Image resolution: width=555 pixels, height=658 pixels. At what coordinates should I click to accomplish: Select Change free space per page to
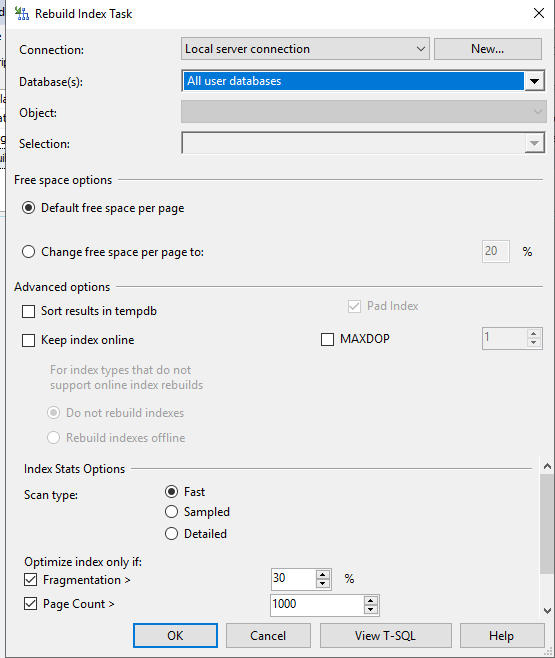(x=29, y=252)
